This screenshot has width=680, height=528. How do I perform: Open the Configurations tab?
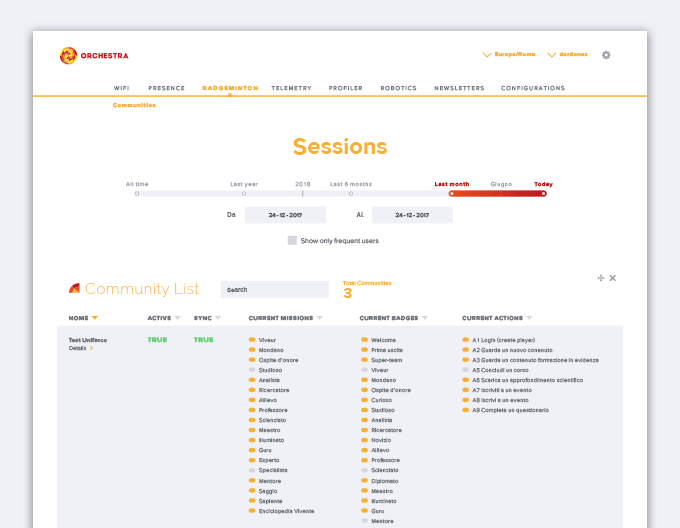pos(532,88)
